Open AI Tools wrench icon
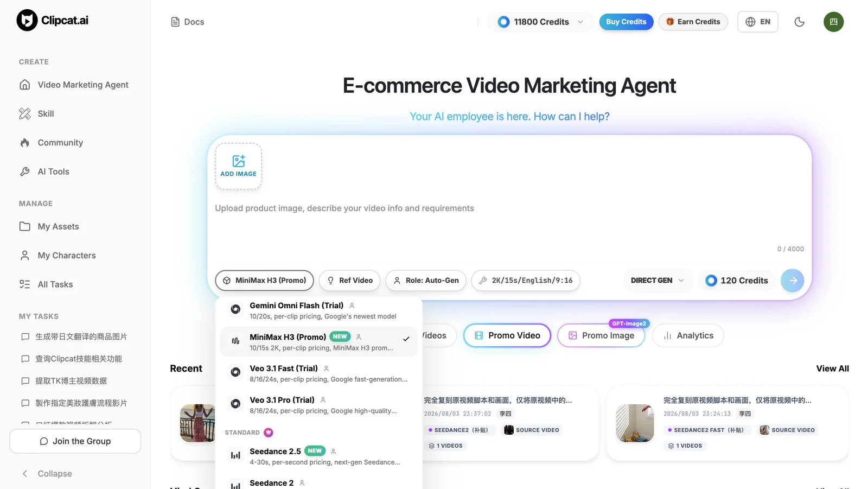868x489 pixels. click(x=24, y=172)
